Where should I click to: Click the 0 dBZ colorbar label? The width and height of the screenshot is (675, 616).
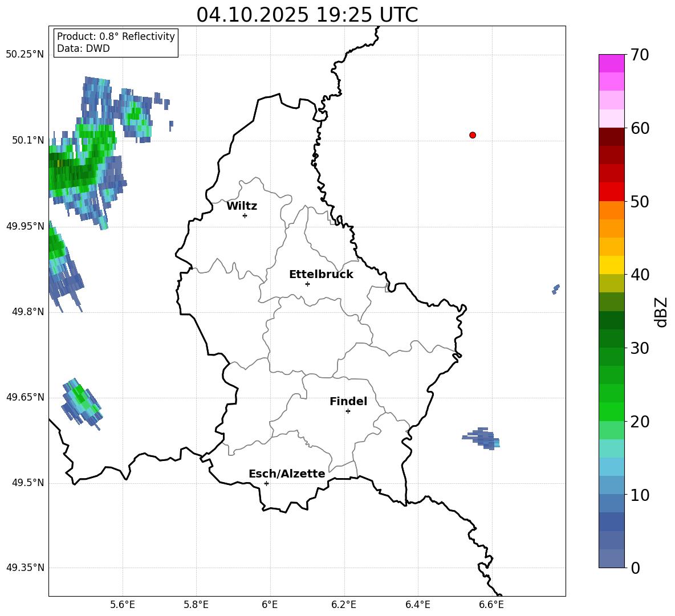pos(635,568)
